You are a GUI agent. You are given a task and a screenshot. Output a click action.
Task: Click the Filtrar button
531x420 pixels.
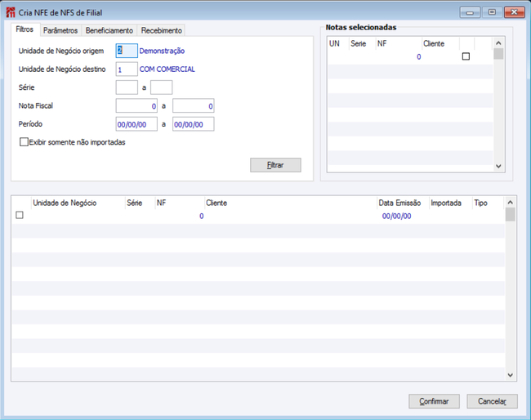tap(275, 165)
